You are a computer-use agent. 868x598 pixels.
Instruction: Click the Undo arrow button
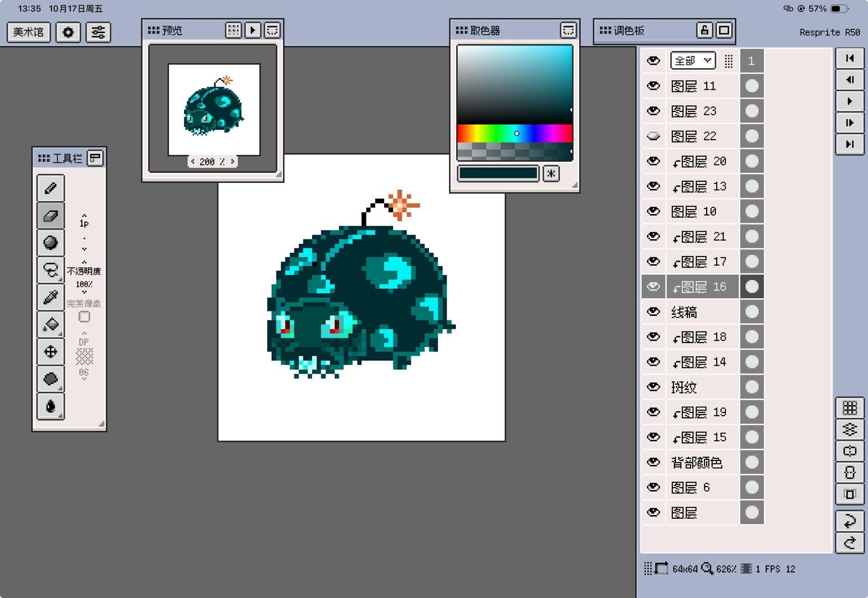click(x=849, y=521)
